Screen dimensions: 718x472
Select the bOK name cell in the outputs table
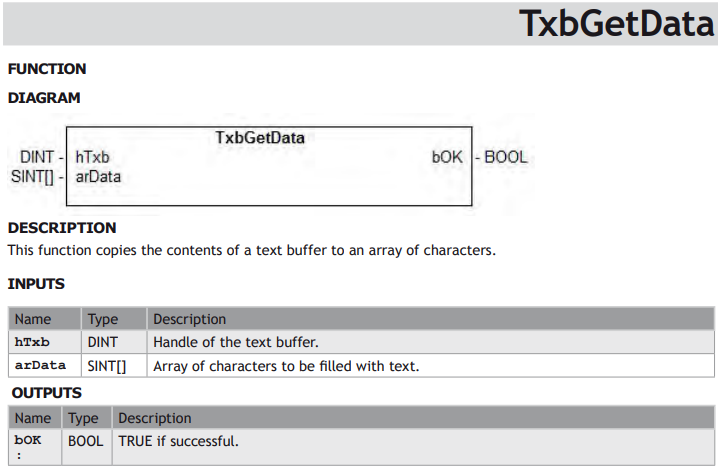coord(35,447)
